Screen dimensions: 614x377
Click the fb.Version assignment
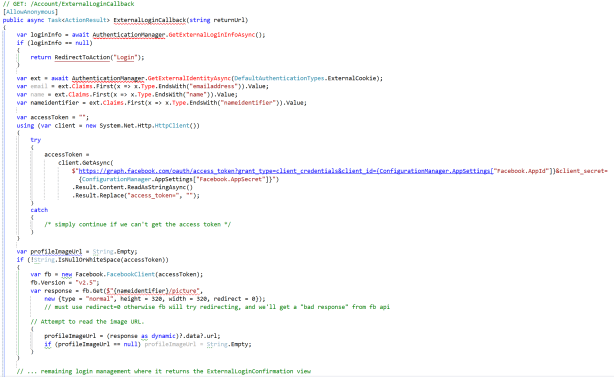[x=65, y=283]
